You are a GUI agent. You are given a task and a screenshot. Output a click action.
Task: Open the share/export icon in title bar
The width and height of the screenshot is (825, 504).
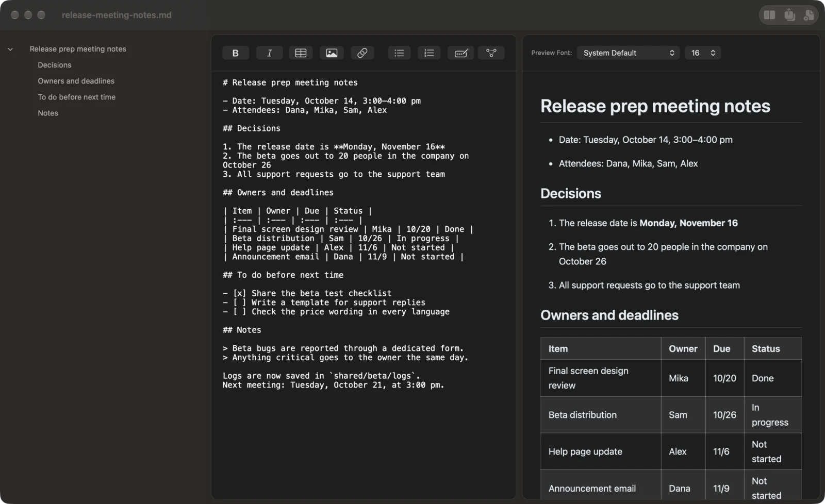point(789,15)
